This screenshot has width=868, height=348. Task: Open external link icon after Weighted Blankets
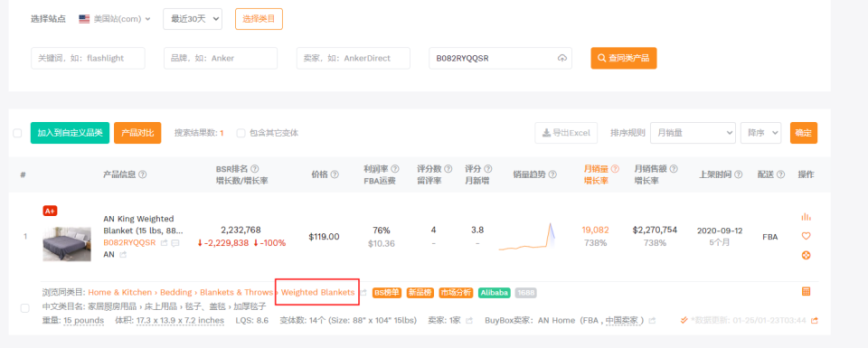tap(363, 293)
